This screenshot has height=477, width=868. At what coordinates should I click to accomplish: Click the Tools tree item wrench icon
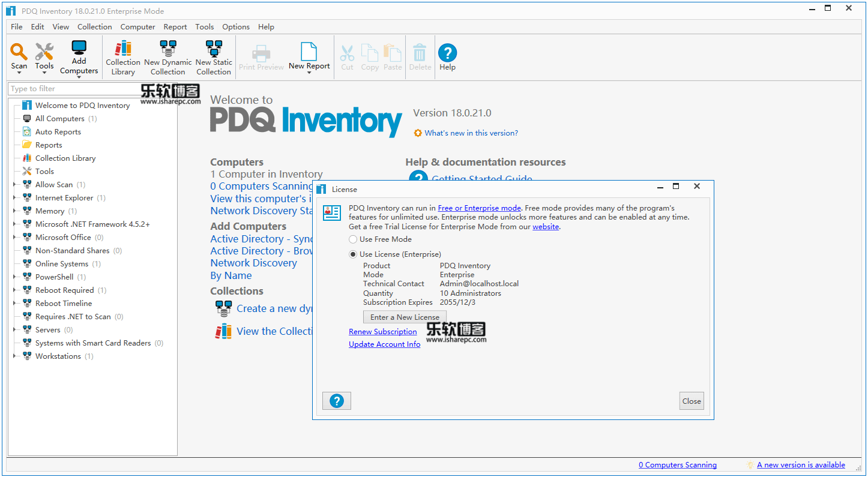coord(27,172)
